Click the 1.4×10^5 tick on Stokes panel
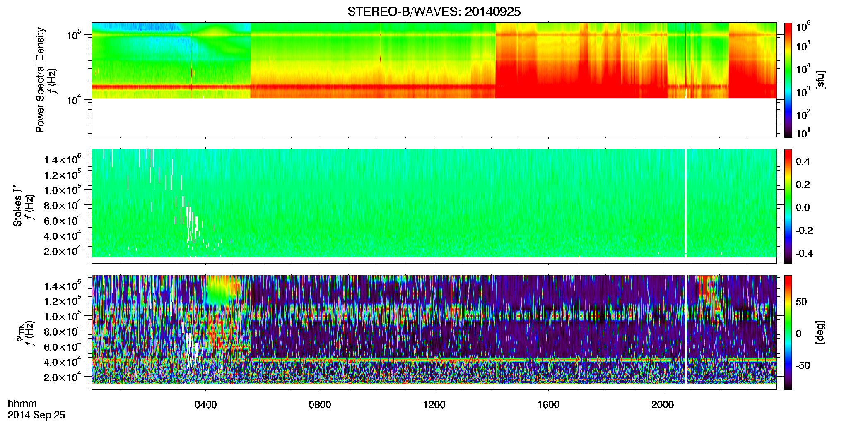The width and height of the screenshot is (868, 447). click(x=62, y=159)
